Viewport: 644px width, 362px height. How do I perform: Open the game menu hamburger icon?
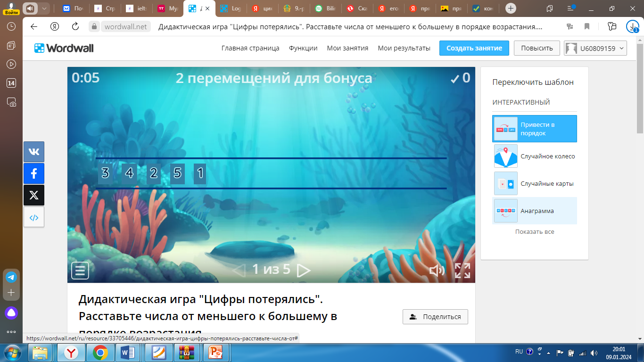(x=80, y=271)
